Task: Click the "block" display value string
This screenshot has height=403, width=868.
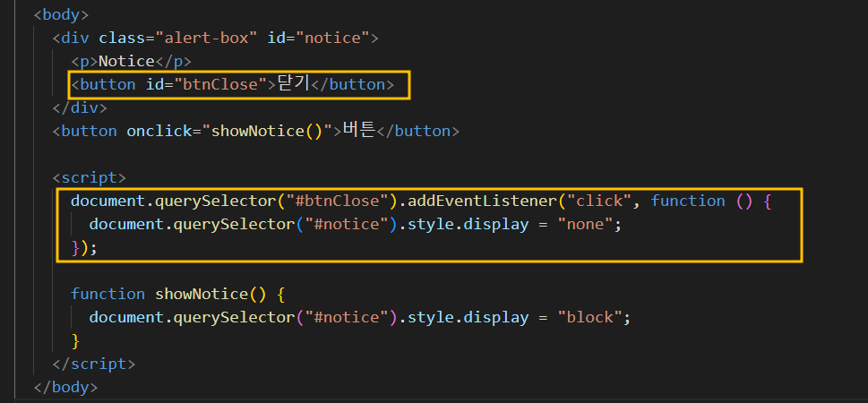Action: click(589, 317)
